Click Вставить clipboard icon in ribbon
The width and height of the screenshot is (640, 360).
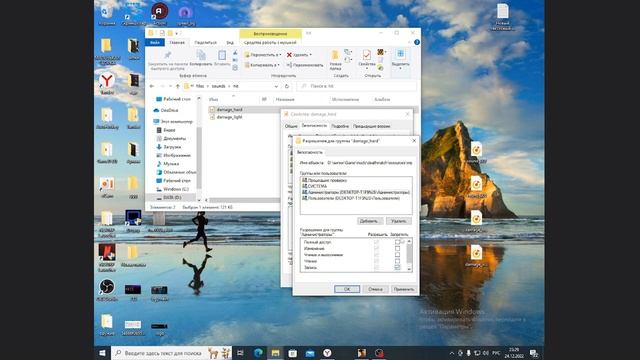pyautogui.click(x=222, y=56)
